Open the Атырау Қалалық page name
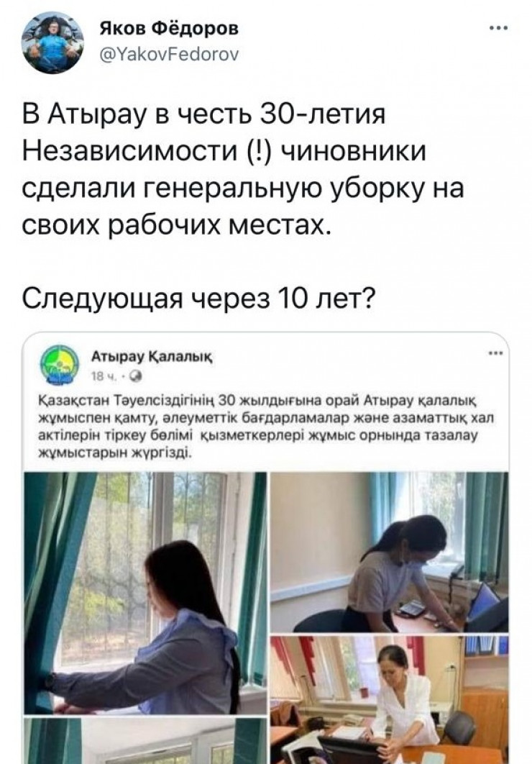The image size is (532, 764). point(152,357)
